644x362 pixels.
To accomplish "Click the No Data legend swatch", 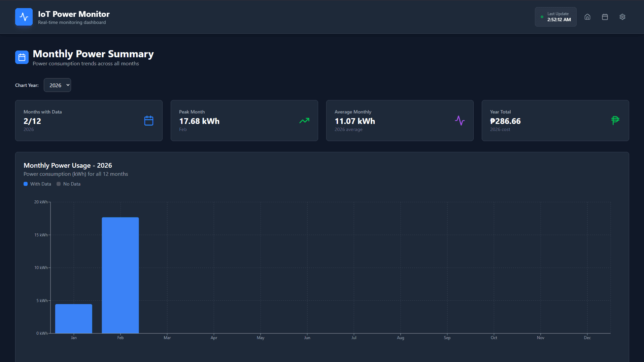I will pyautogui.click(x=59, y=184).
